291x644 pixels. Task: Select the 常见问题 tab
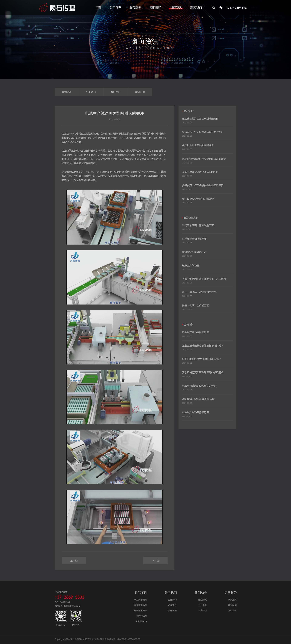point(140,92)
